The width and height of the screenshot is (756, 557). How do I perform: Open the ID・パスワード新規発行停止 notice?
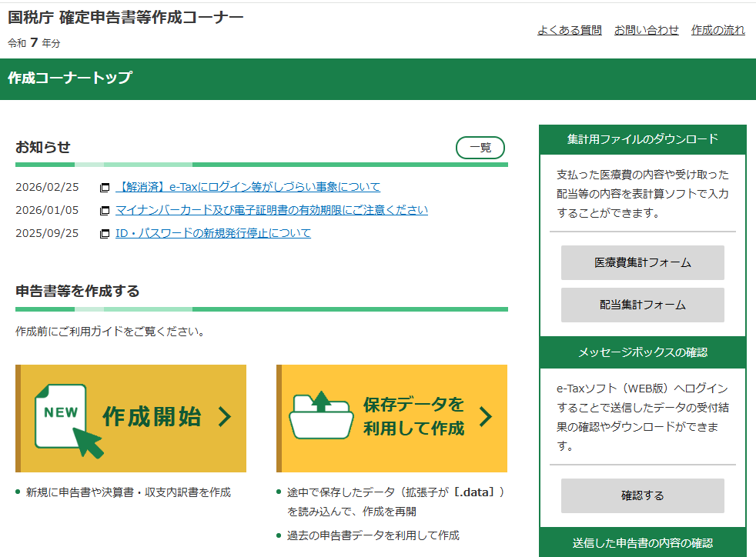pos(213,233)
